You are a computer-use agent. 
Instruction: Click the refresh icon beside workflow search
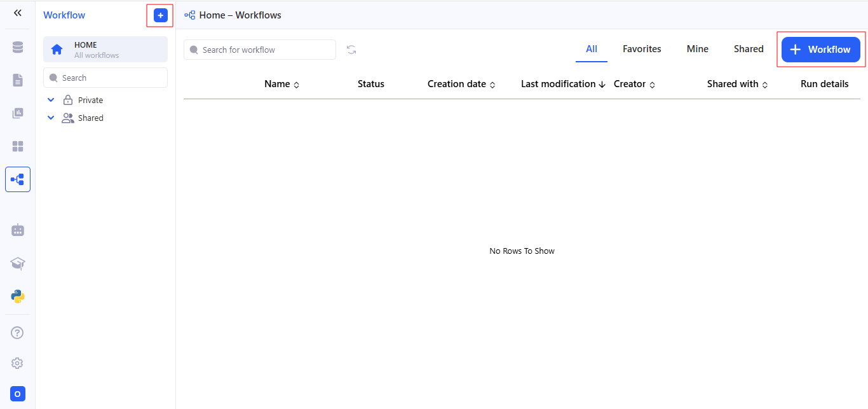click(x=351, y=50)
